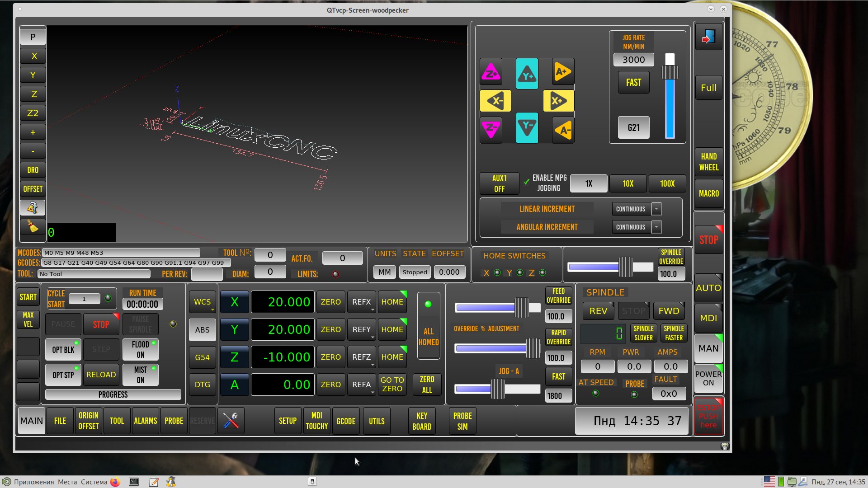This screenshot has height=488, width=868.
Task: Expand the REFA button menu
Action: [x=373, y=393]
